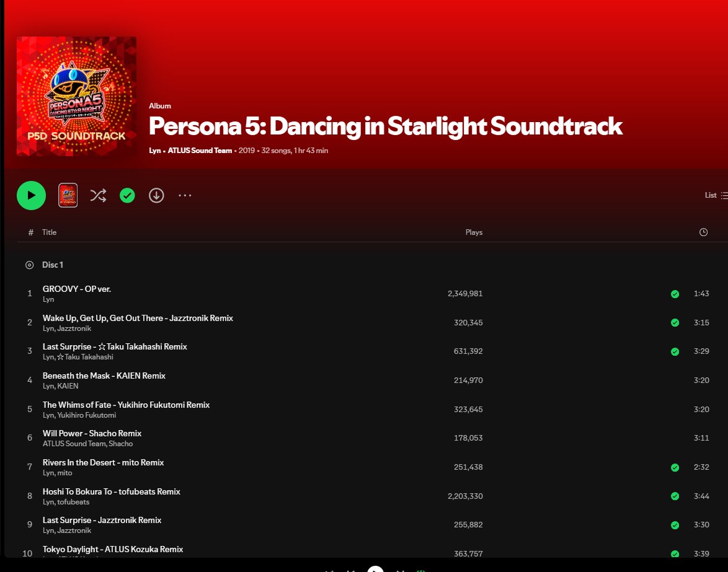
Task: Click the play/pause button in the bottom player bar
Action: 375,570
